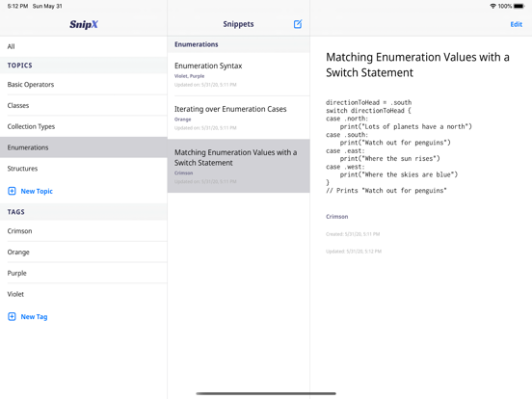Open the Edit button for this snippet
The height and width of the screenshot is (399, 532).
(x=516, y=24)
